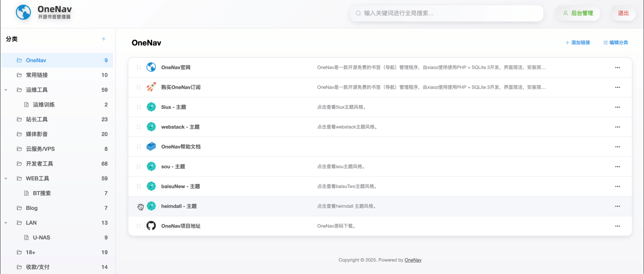644x274 pixels.
Task: Focus the global search input field
Action: tap(446, 13)
